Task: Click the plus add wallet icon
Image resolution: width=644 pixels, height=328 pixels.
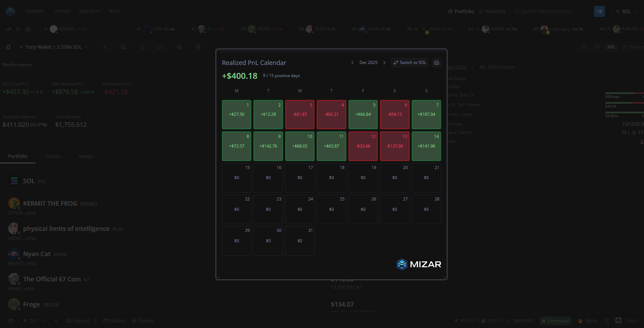Action: (x=104, y=47)
